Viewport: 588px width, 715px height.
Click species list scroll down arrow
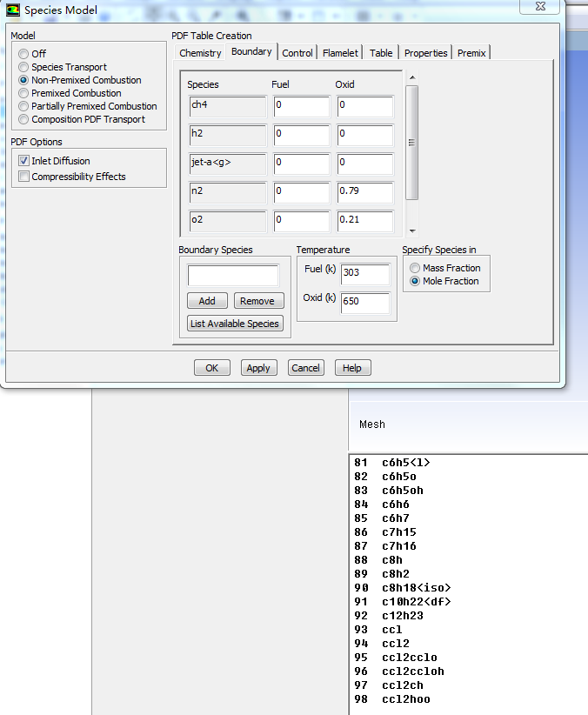412,231
